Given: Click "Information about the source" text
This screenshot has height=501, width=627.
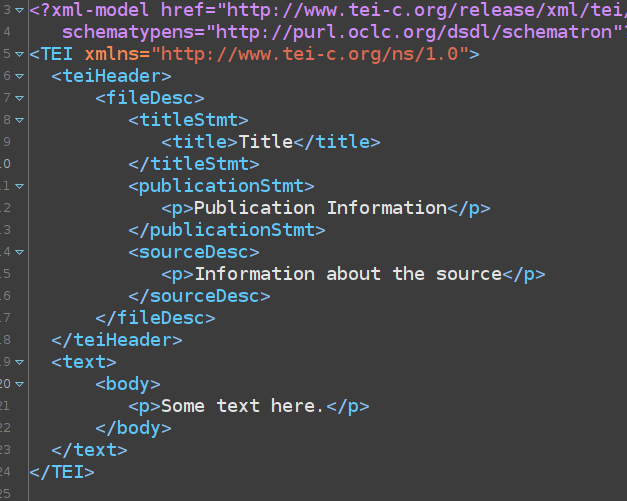Looking at the screenshot, I should (x=347, y=274).
